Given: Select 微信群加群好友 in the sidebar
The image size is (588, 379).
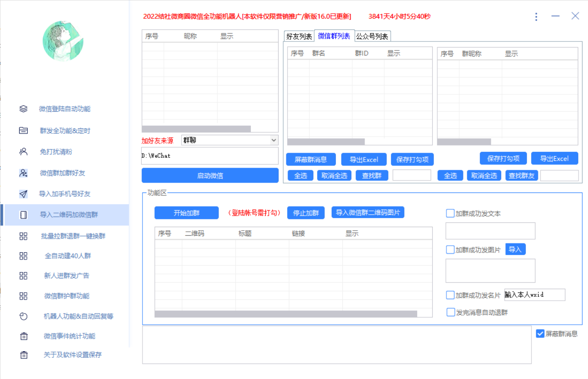Looking at the screenshot, I should click(24, 173).
